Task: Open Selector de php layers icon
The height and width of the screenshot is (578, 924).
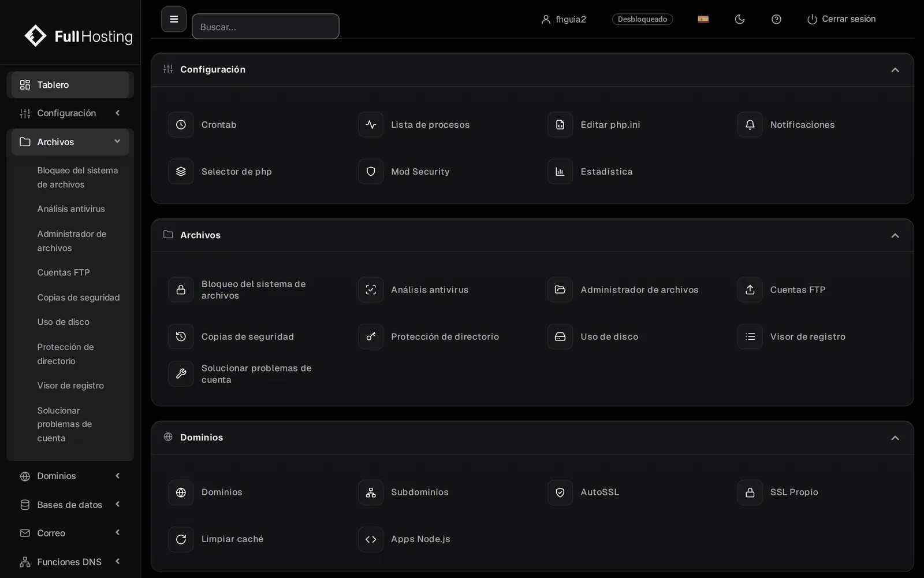Action: tap(181, 172)
